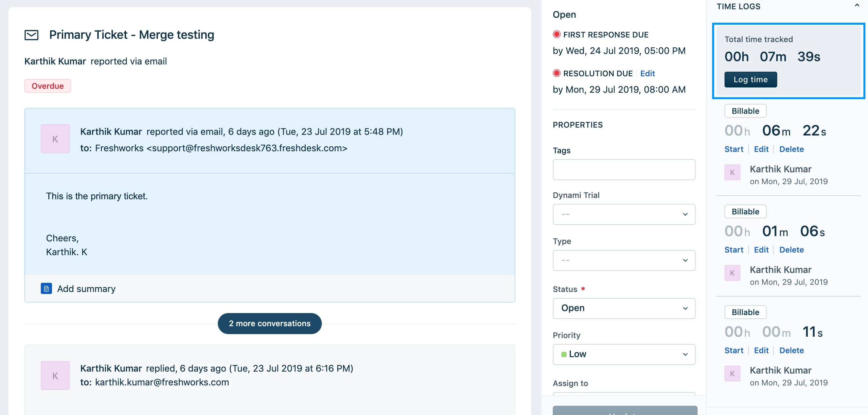Delete the 01m 06s time entry

(791, 250)
